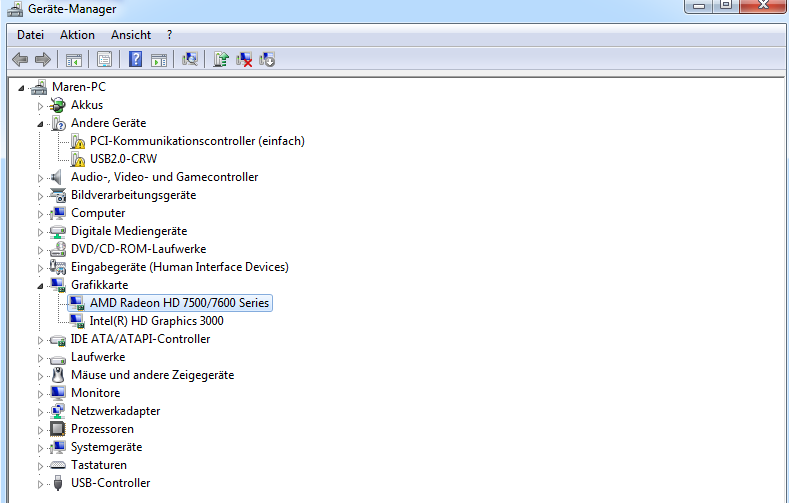789x503 pixels.
Task: Click the disable device down-arrow icon
Action: [267, 59]
